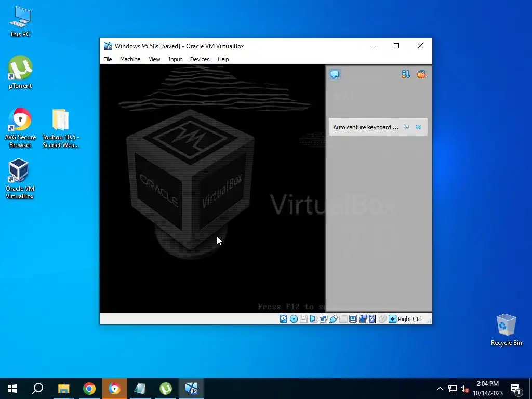The image size is (532, 399).
Task: Select the Recycle Bin desktop icon
Action: pyautogui.click(x=506, y=330)
